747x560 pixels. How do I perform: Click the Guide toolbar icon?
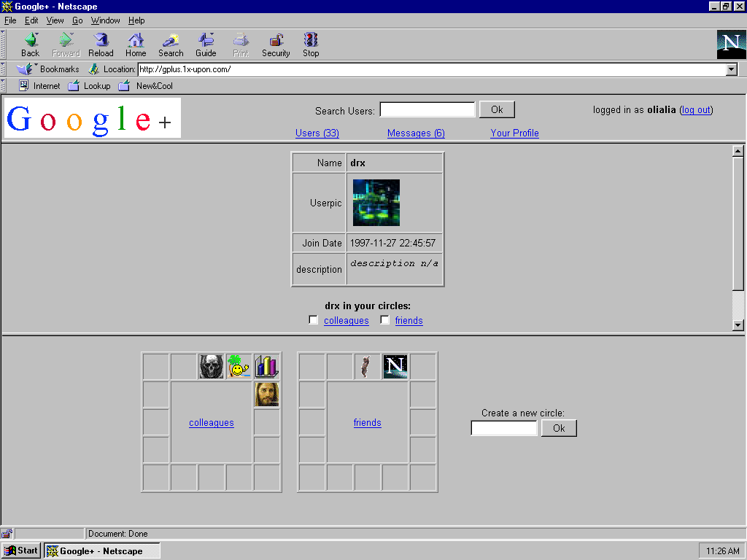[x=206, y=44]
